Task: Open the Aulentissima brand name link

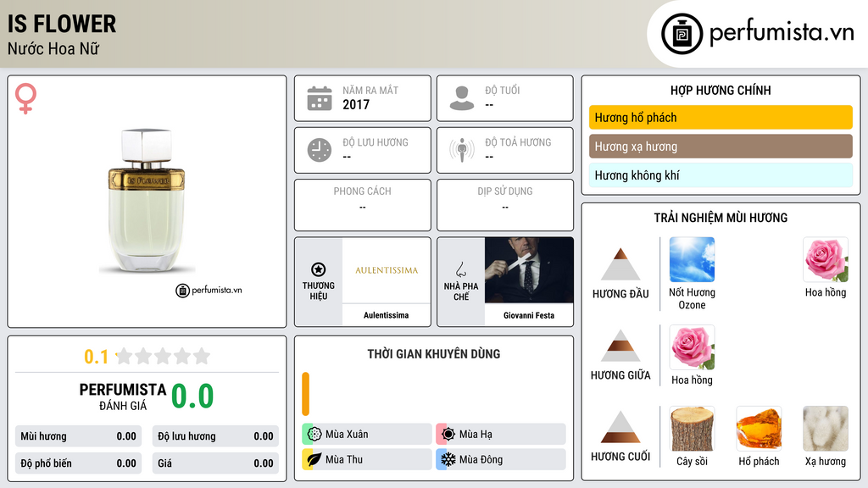Action: (386, 315)
